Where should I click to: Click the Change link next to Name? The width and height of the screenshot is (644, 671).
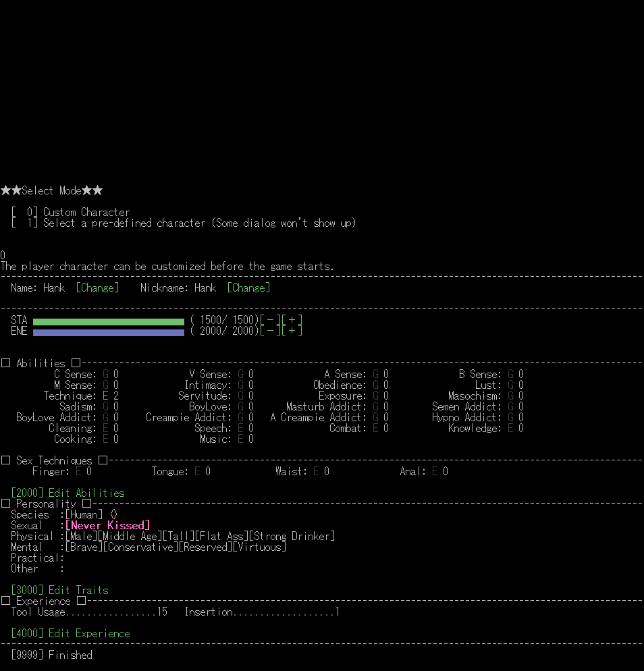click(x=97, y=288)
